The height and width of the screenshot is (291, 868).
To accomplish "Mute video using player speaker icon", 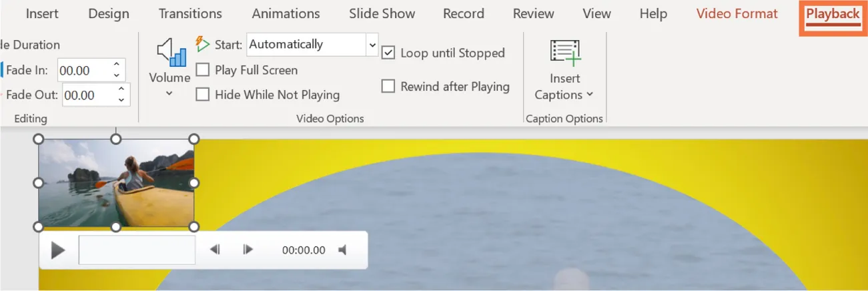I will (x=342, y=250).
